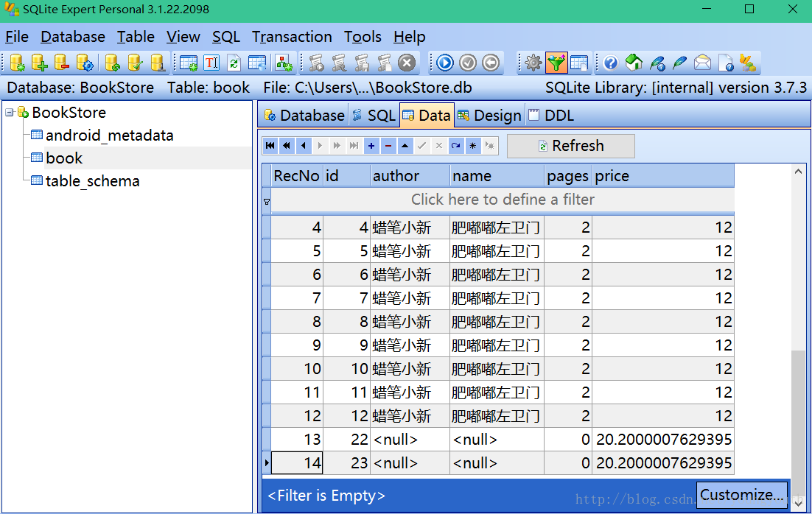Go to previous record in navigator
This screenshot has width=812, height=514.
(304, 146)
